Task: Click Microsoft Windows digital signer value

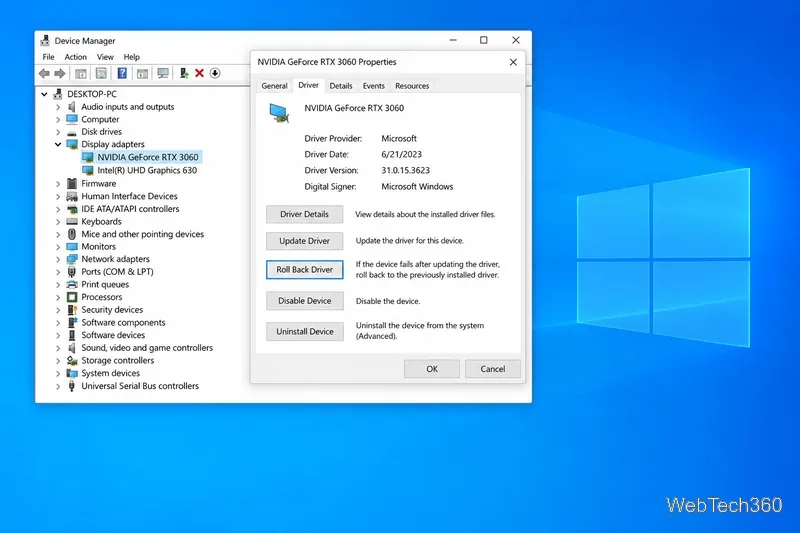Action: [417, 187]
